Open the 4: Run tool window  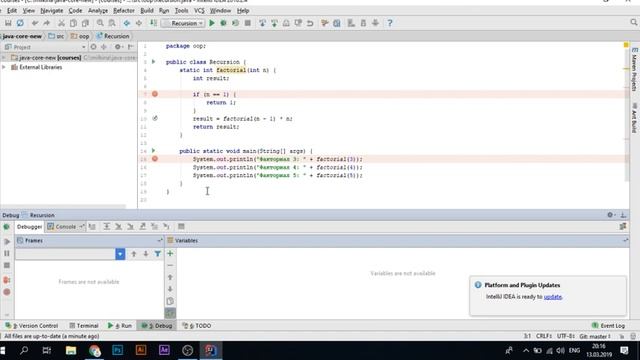click(x=120, y=326)
